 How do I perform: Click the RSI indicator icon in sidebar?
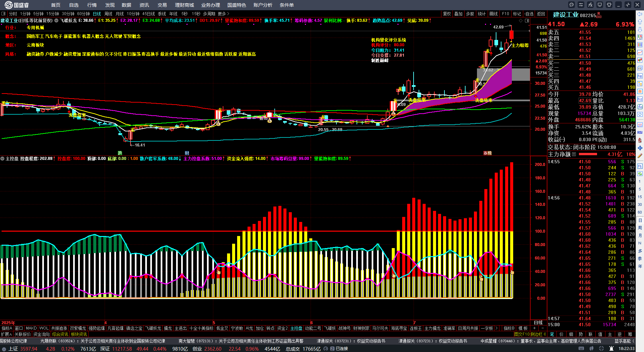(640, 133)
